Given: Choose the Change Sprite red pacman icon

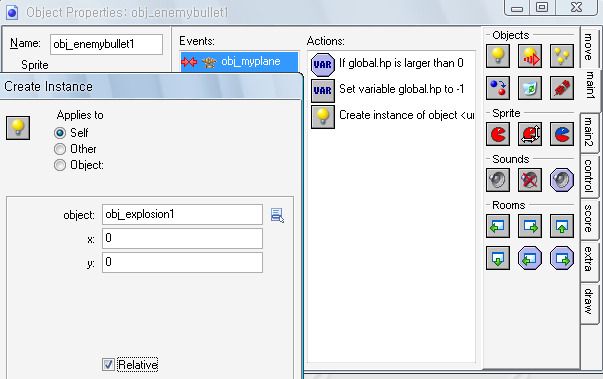Looking at the screenshot, I should point(498,134).
